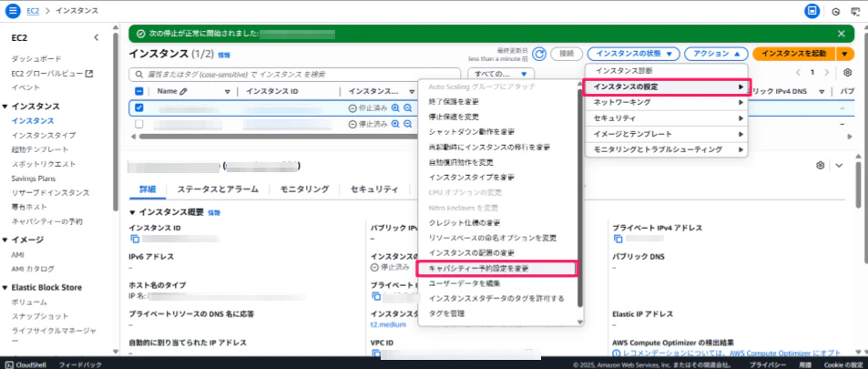Open the セキュリティ submenu in actions

(667, 118)
